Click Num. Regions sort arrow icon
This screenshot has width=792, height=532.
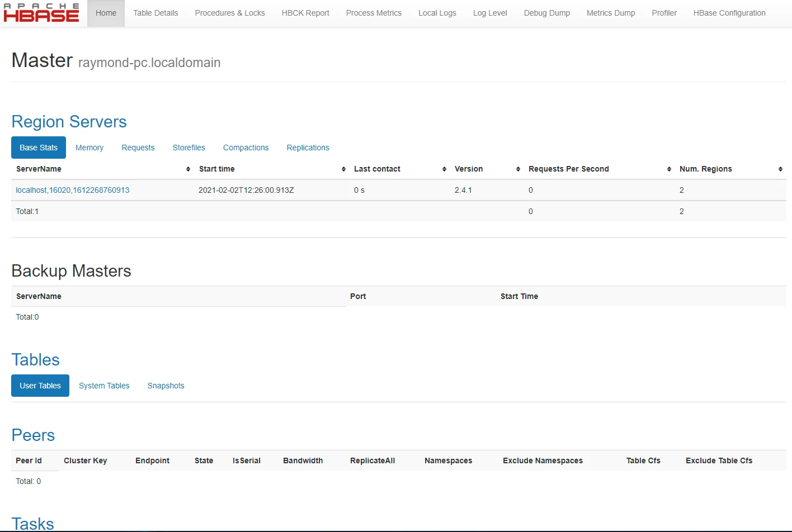point(780,169)
